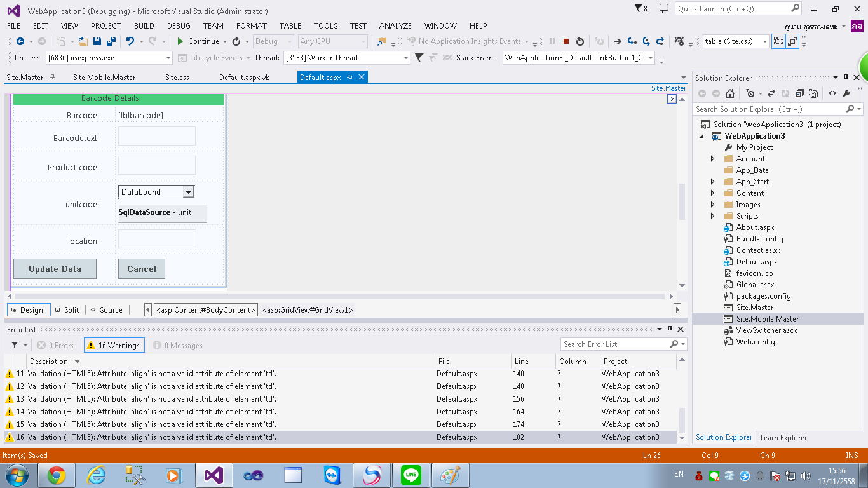Click the Save All icon

[111, 41]
